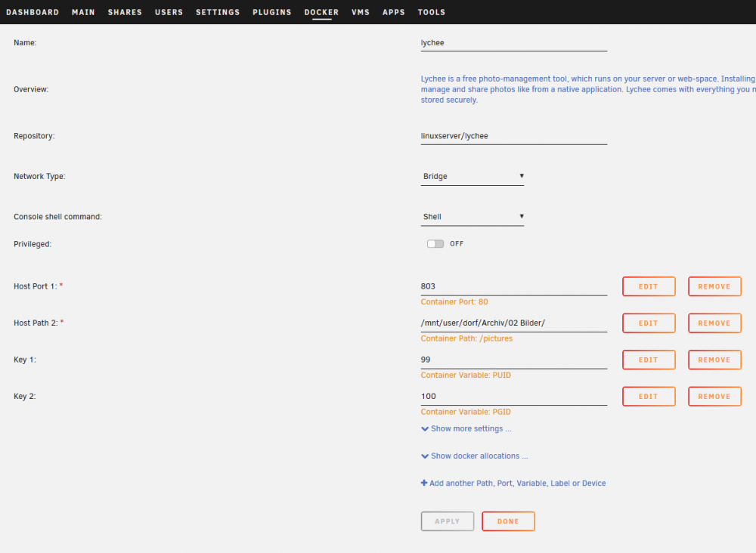Open the Console shell command dropdown
The height and width of the screenshot is (553, 756).
click(472, 217)
